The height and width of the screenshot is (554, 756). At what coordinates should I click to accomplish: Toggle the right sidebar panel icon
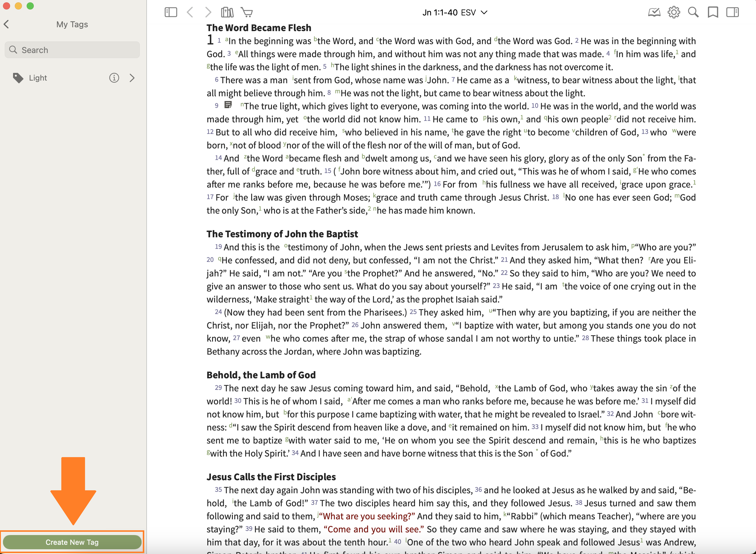coord(732,12)
